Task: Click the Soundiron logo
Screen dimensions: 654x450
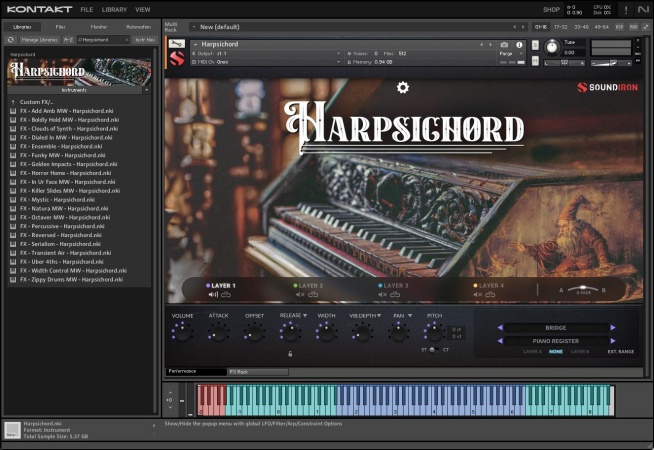Action: [609, 88]
